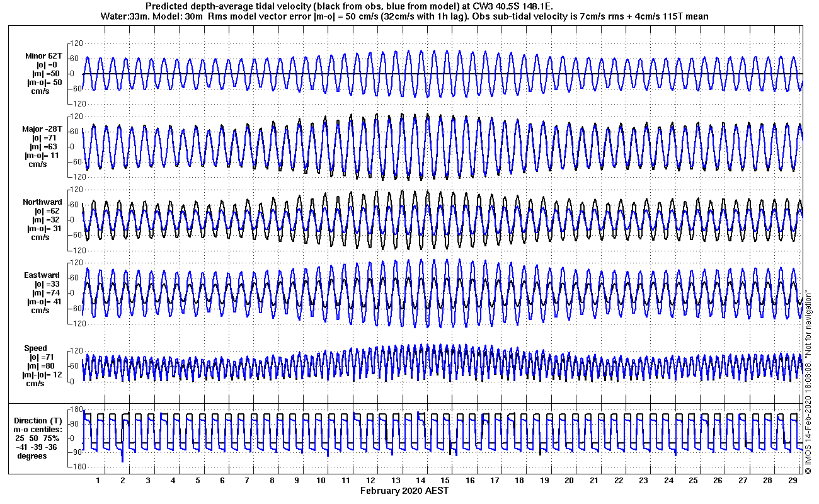Click day '20' on the date axis

point(569,480)
